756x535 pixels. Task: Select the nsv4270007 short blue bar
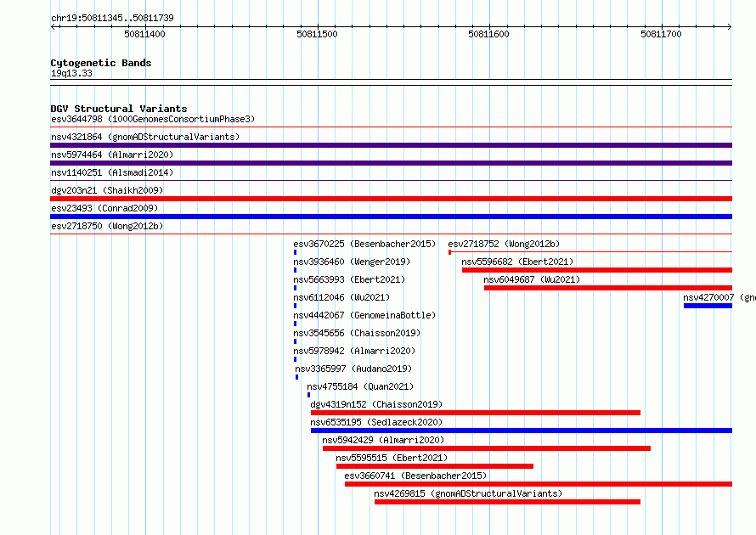tap(708, 306)
